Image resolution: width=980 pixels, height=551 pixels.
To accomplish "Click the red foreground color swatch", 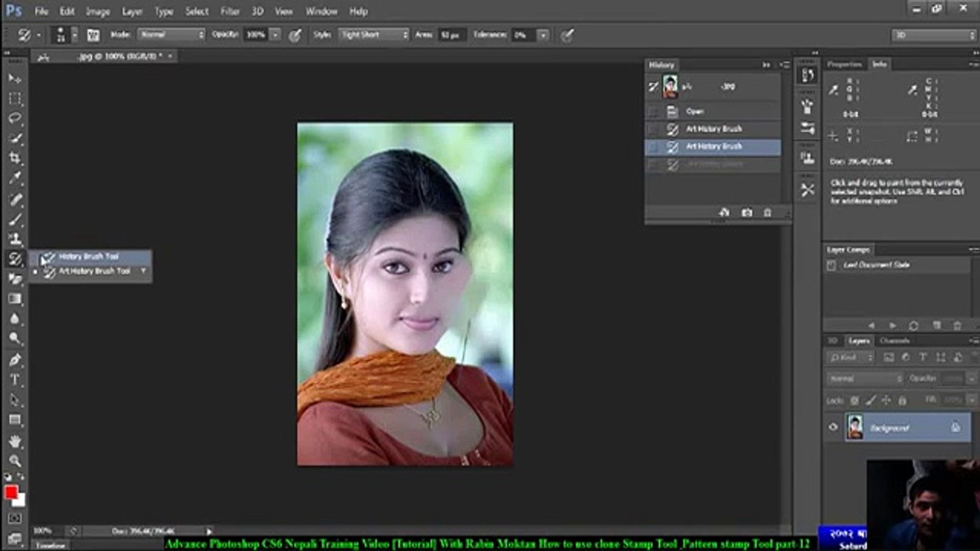I will click(x=11, y=492).
